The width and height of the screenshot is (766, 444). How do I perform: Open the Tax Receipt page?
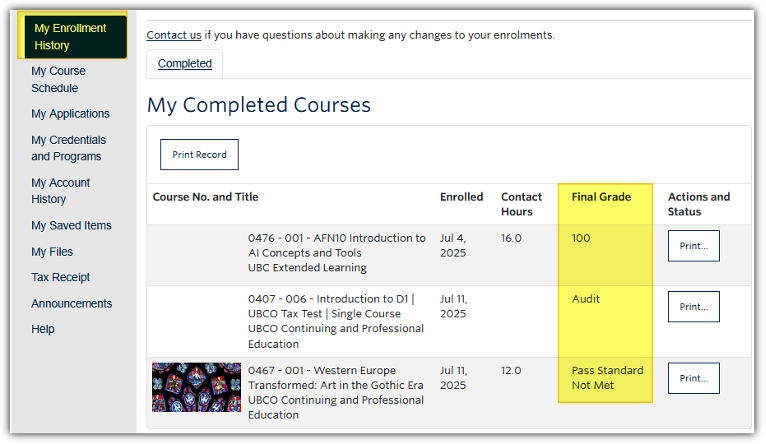point(60,278)
